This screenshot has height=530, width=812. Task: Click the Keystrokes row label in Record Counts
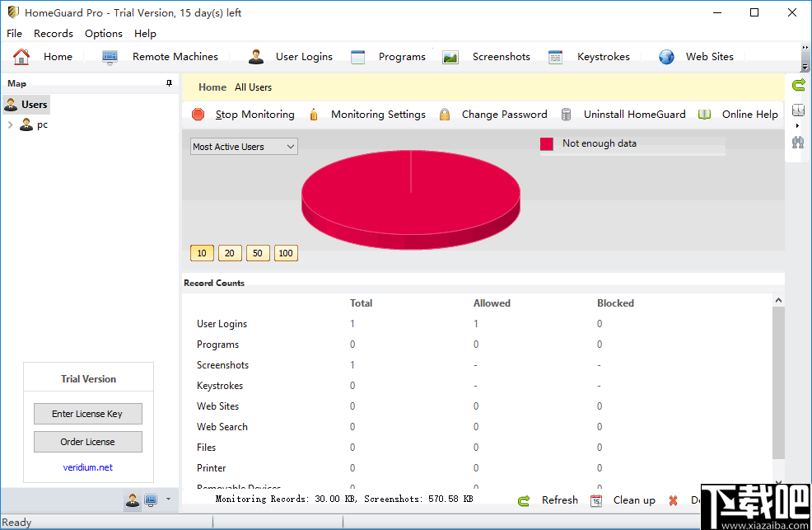click(x=220, y=386)
